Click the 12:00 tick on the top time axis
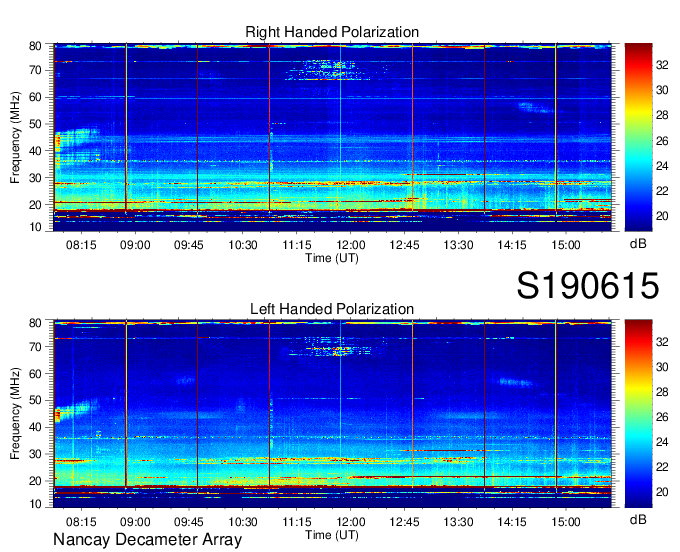The width and height of the screenshot is (680, 552). tap(351, 245)
